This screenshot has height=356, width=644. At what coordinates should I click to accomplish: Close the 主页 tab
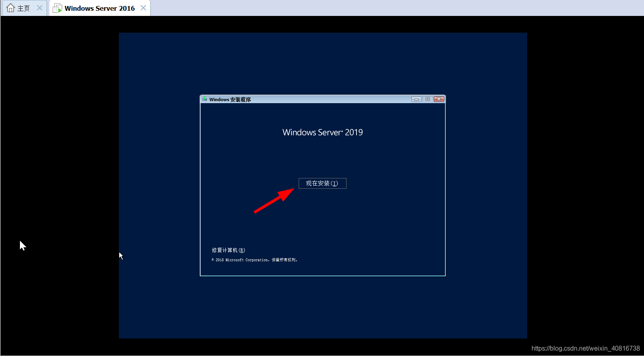39,8
